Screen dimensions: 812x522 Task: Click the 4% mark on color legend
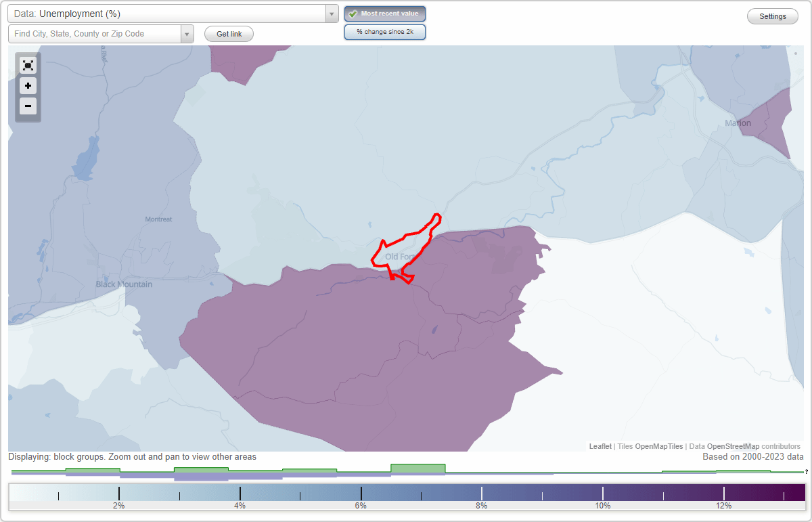click(240, 506)
